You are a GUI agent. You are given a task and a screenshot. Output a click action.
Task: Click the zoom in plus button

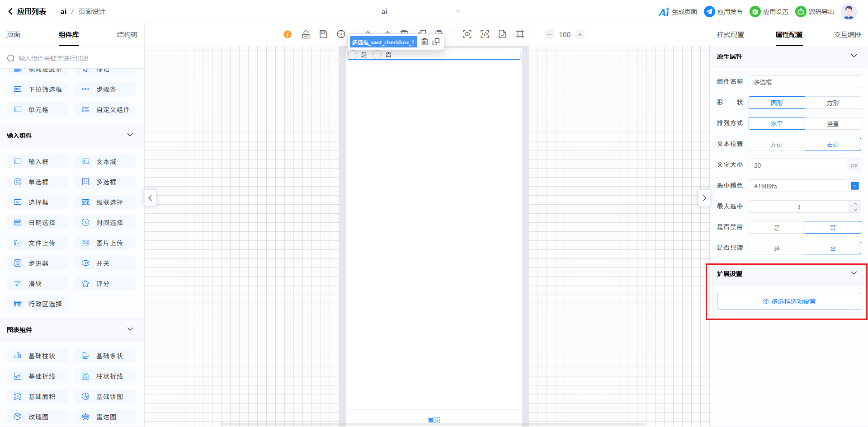point(580,34)
